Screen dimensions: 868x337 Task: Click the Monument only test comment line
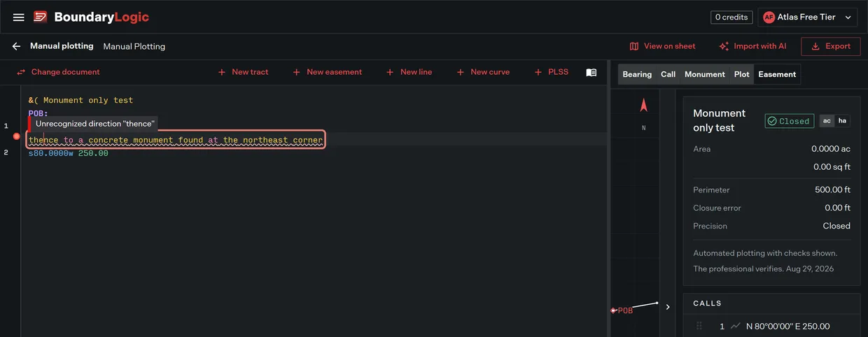tap(80, 100)
